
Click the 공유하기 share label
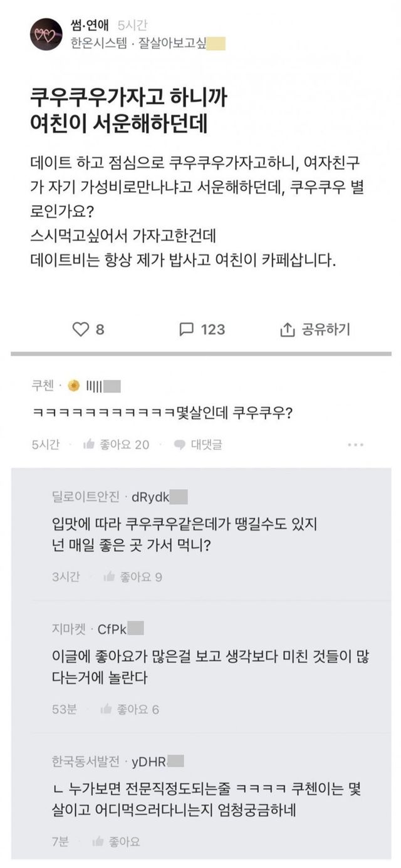(x=326, y=329)
